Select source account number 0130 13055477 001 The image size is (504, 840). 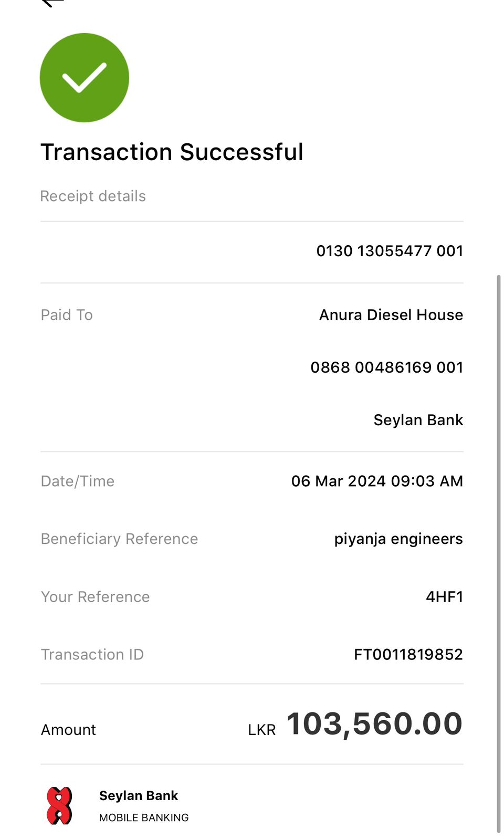390,251
